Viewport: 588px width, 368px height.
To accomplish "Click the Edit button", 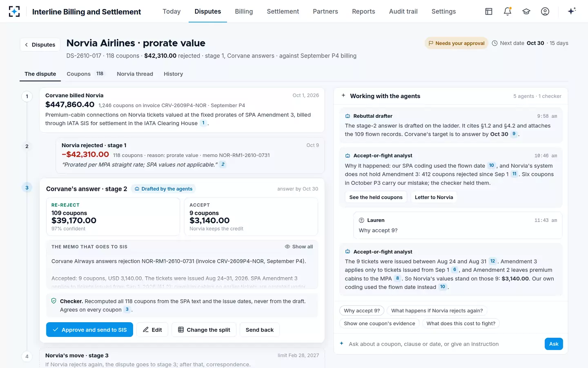I will tap(152, 330).
